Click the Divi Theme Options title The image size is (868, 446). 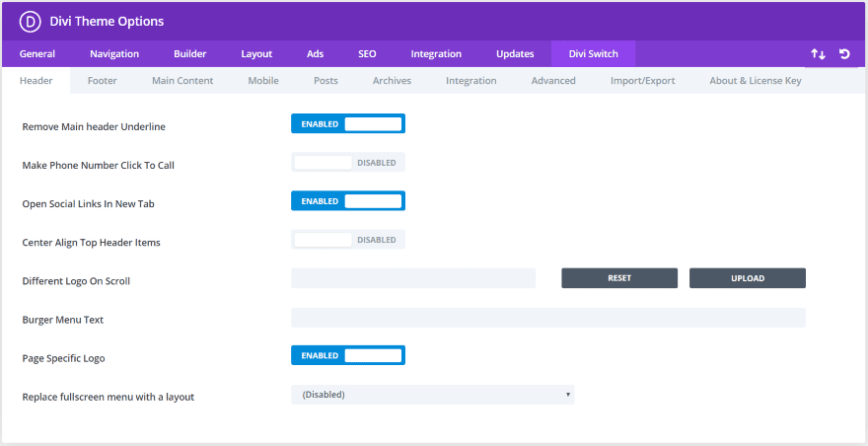[107, 21]
